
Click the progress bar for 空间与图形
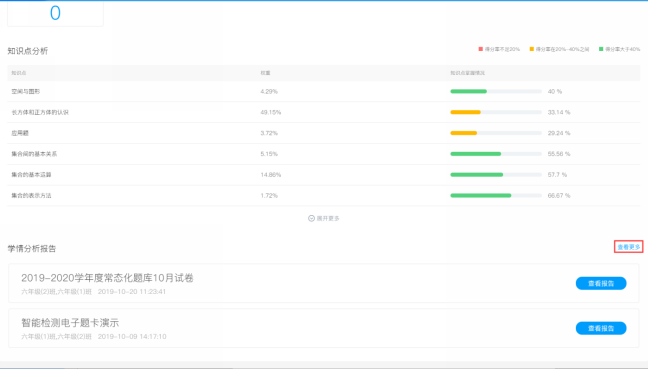496,91
